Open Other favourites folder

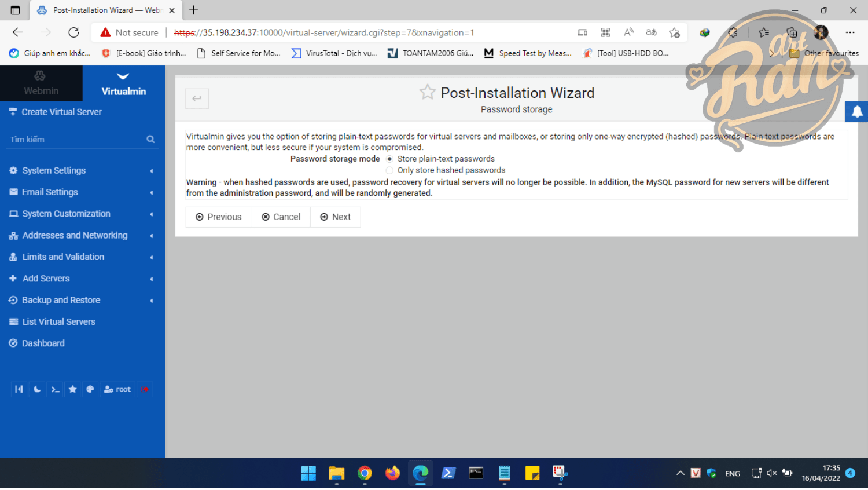(824, 53)
